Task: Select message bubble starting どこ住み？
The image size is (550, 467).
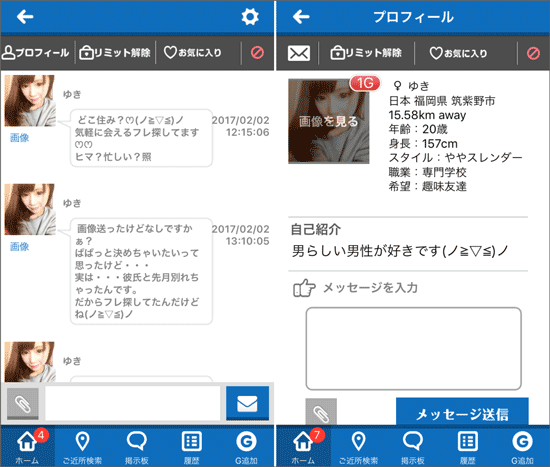Action: (x=141, y=138)
